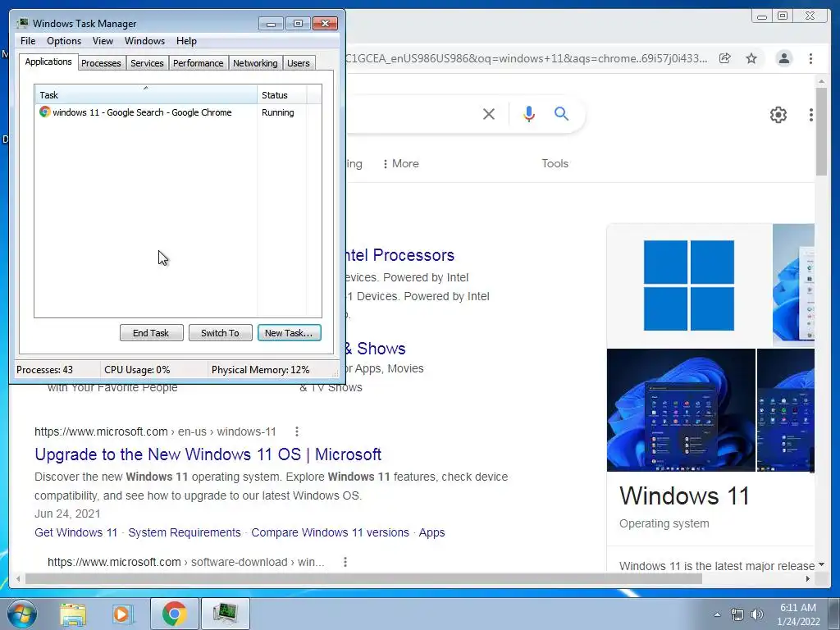Open the 'ntel Processors' ad heading link
The width and height of the screenshot is (840, 630).
tap(400, 255)
